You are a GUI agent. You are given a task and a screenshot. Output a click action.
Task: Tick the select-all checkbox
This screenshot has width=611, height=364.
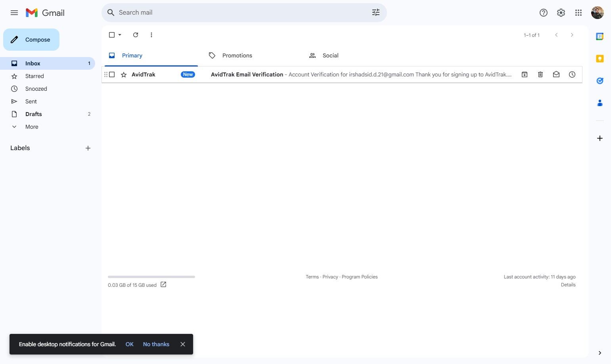(112, 35)
